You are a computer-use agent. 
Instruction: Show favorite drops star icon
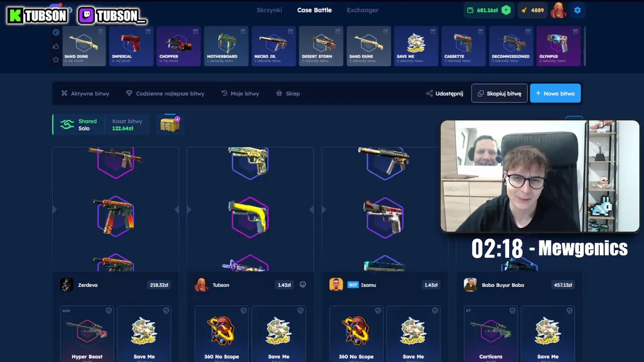56,60
